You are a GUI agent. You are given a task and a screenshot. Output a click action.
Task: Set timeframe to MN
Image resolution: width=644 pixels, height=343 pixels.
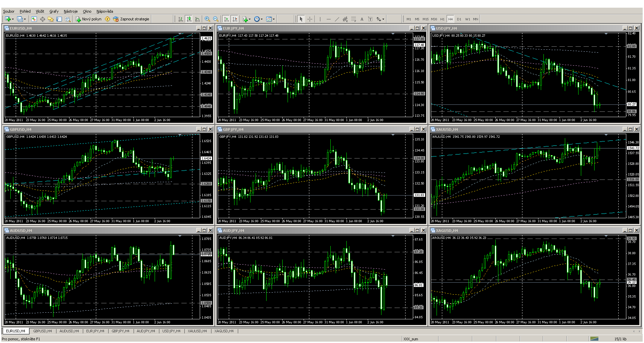[x=476, y=19]
